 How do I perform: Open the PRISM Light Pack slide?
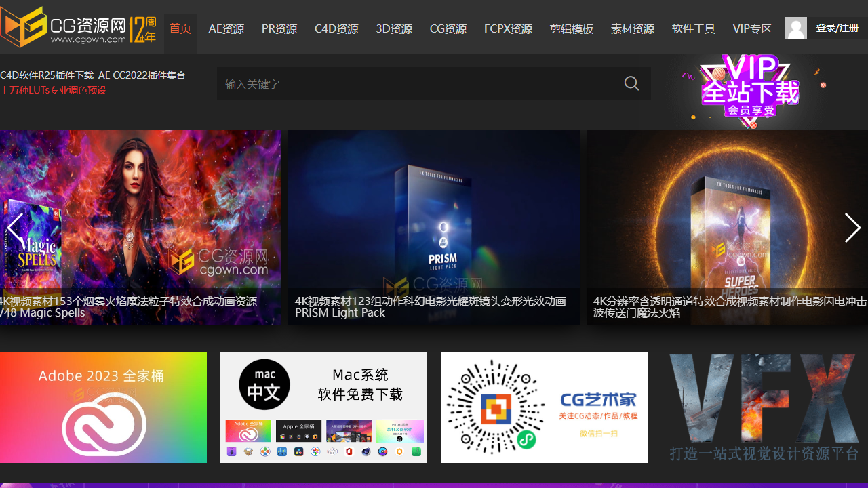coord(434,227)
